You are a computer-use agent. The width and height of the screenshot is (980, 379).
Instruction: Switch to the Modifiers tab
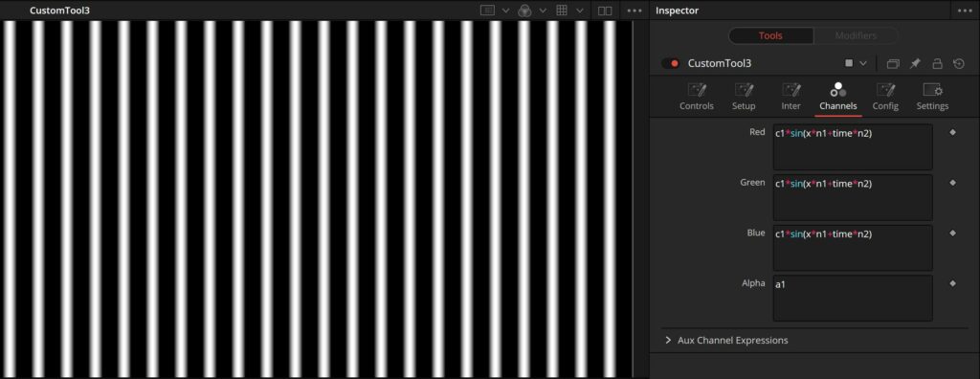856,35
